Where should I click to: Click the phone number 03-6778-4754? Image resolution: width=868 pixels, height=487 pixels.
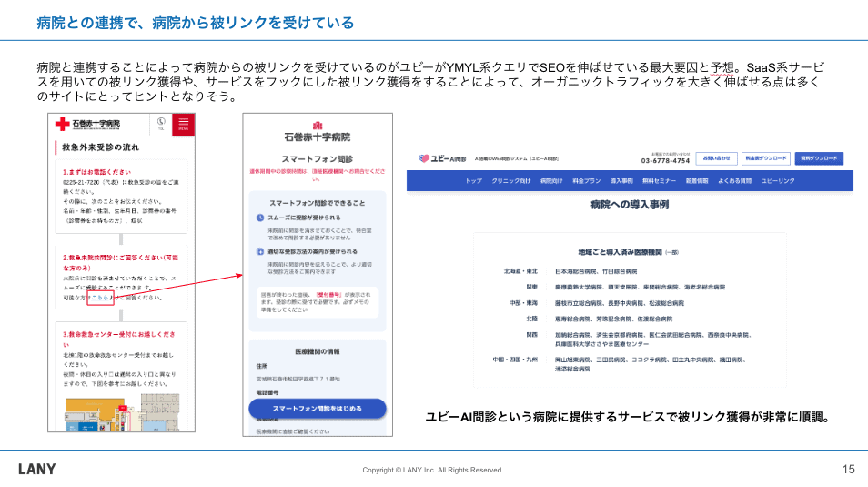tap(665, 161)
